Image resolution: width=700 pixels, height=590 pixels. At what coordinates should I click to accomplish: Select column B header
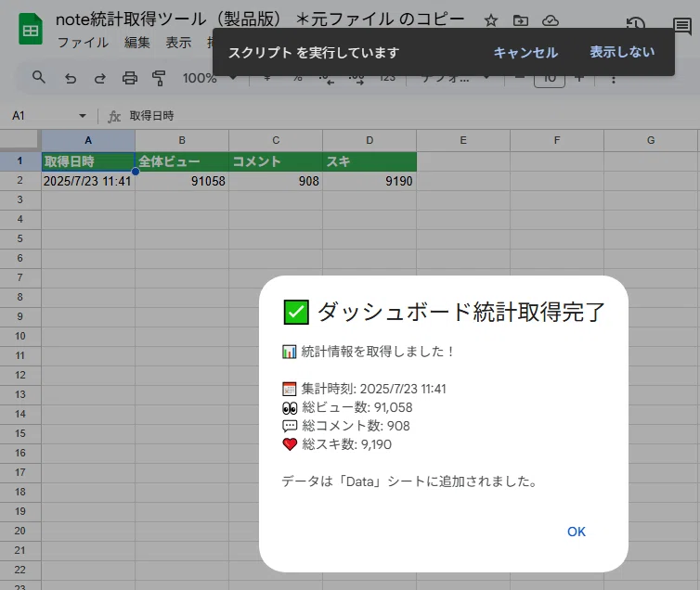point(182,140)
